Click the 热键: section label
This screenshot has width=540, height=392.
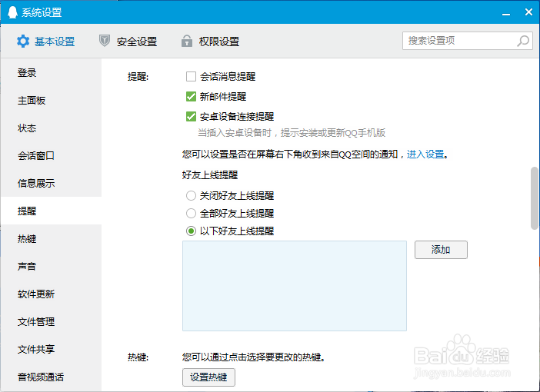[138, 357]
